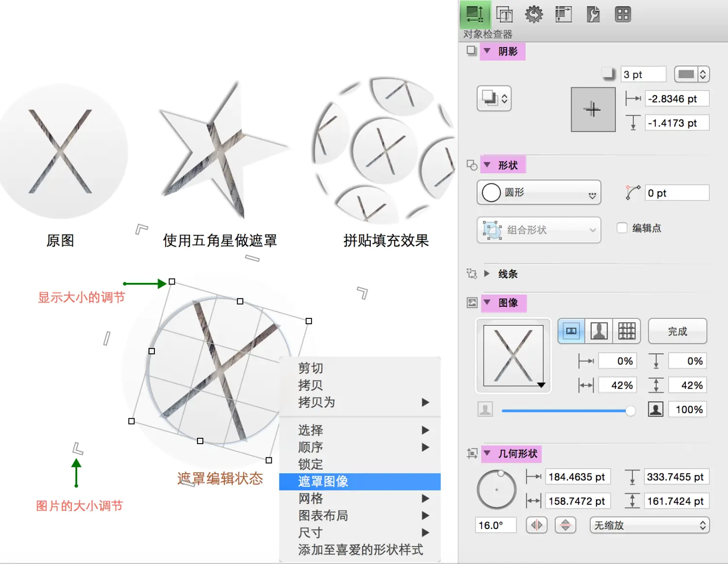Image resolution: width=728 pixels, height=564 pixels.
Task: Open the Stencils grid inspector tab
Action: [623, 15]
